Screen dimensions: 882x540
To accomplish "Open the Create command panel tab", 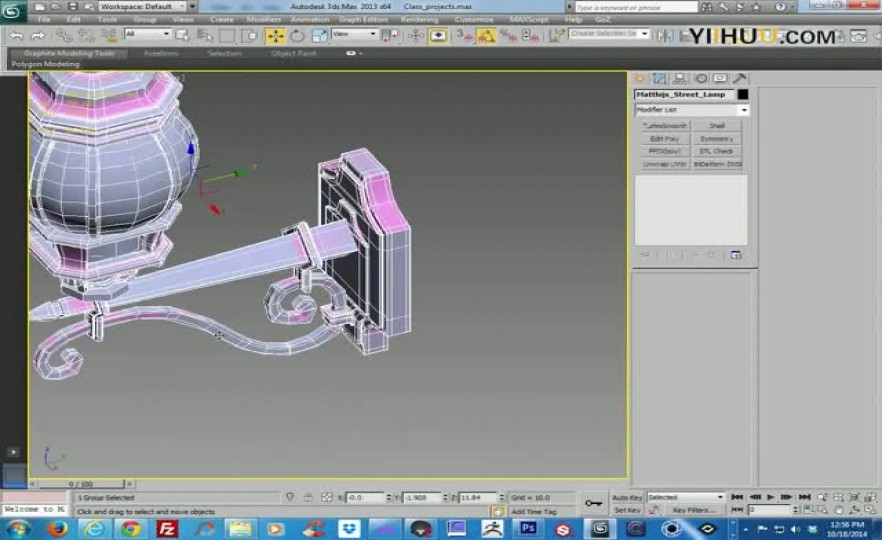I will 640,79.
